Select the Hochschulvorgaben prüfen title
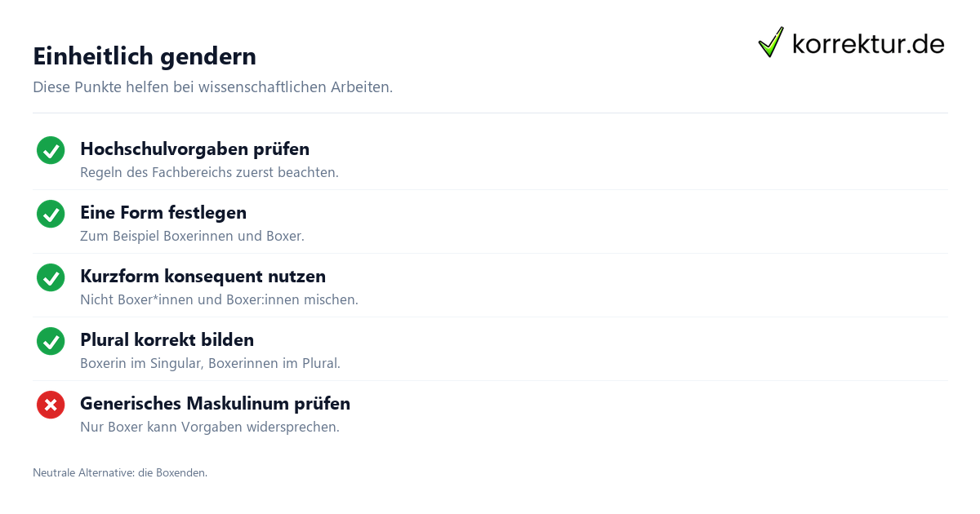 (194, 149)
